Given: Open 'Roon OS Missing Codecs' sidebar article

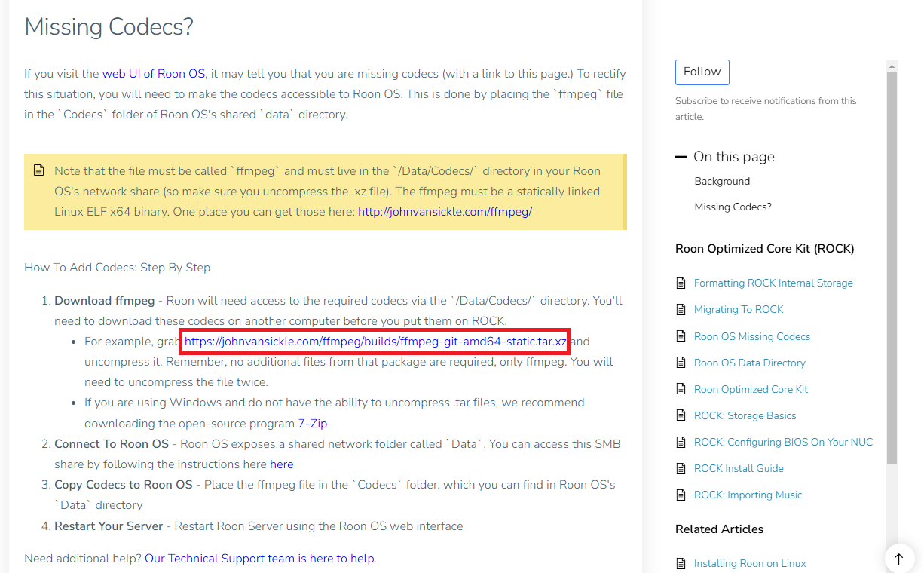Looking at the screenshot, I should [752, 337].
